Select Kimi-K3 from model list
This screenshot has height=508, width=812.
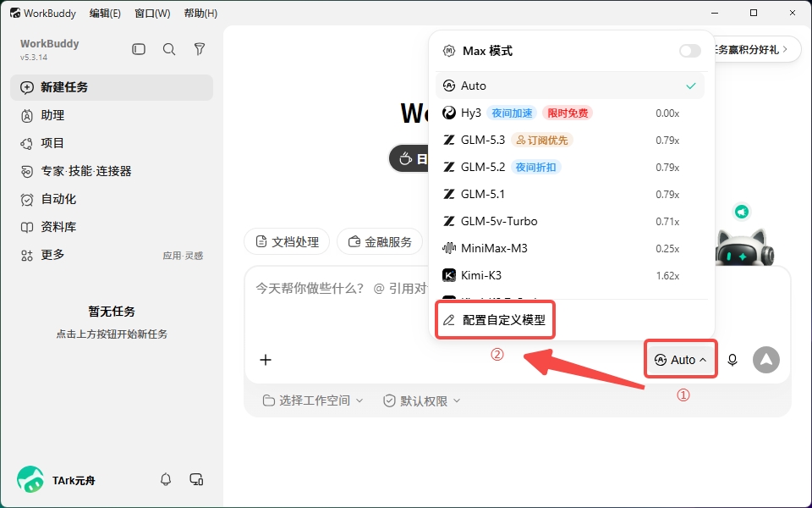(x=569, y=275)
